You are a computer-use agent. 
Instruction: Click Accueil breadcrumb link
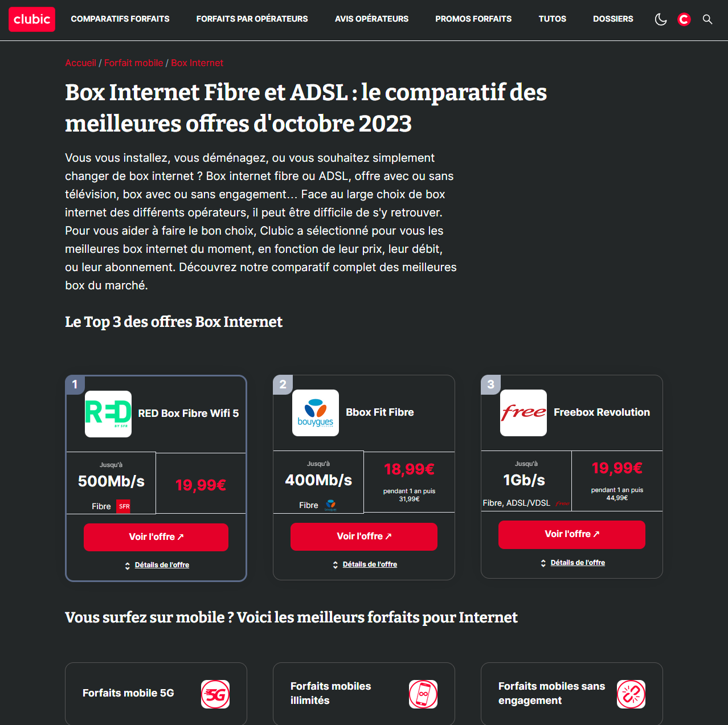(x=80, y=63)
